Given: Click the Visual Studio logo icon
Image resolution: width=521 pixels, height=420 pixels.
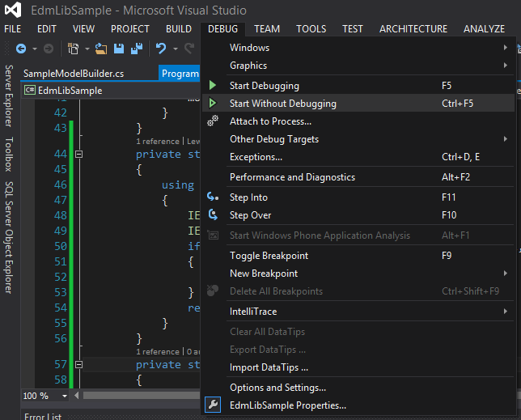Looking at the screenshot, I should [x=13, y=10].
